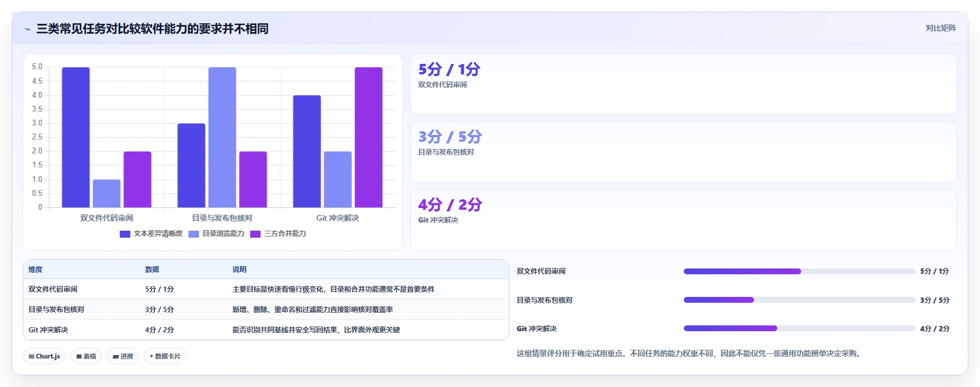Click the small icon before the header title
The image size is (980, 387).
[27, 29]
